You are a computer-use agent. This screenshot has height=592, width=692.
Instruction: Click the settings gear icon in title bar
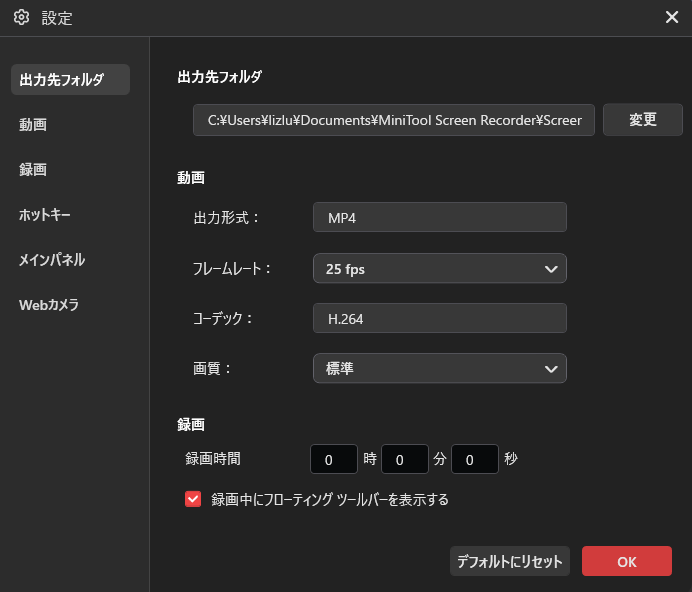coord(21,18)
